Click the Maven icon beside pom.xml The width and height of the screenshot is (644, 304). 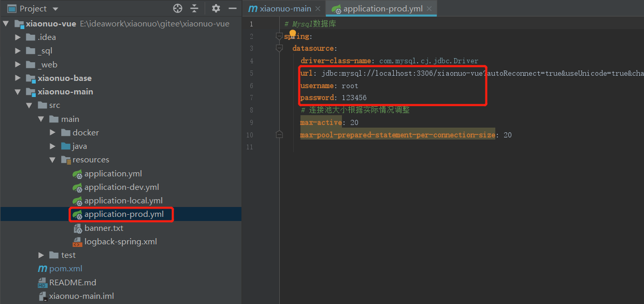pyautogui.click(x=42, y=269)
